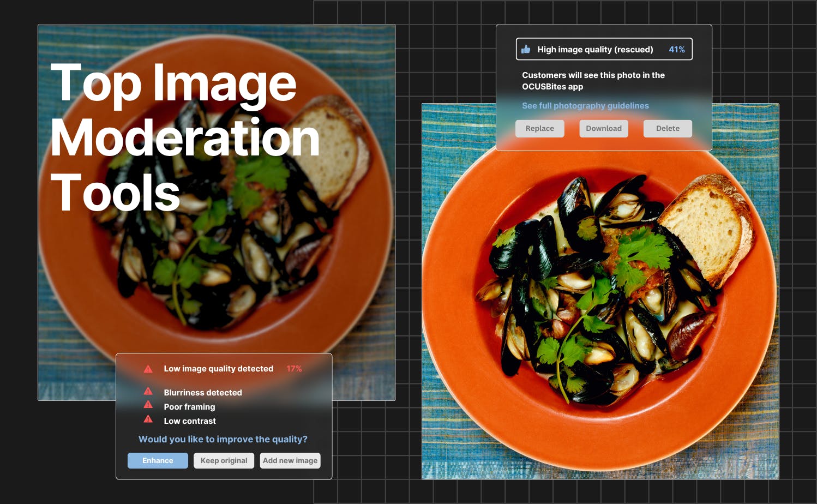Click the Replace button
The image size is (817, 504).
(540, 129)
